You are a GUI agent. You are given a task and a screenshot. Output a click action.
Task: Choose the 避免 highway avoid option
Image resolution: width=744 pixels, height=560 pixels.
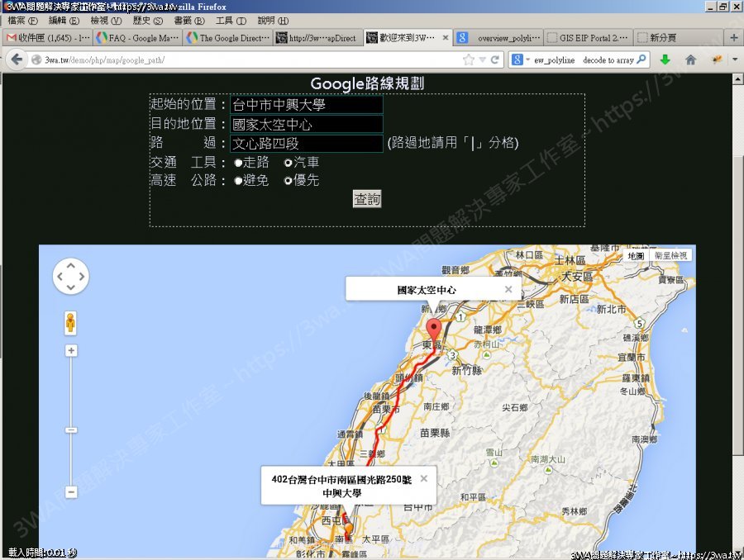(238, 181)
